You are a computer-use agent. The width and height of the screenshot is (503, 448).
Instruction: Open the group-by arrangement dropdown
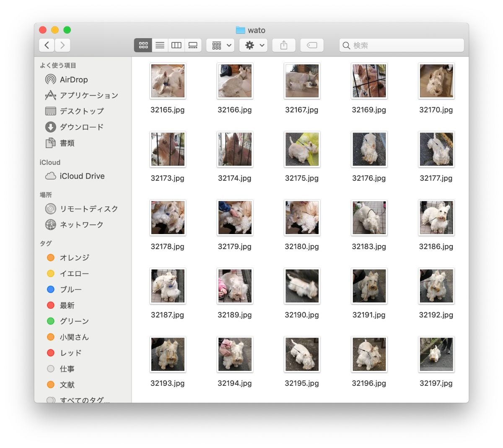click(x=220, y=45)
